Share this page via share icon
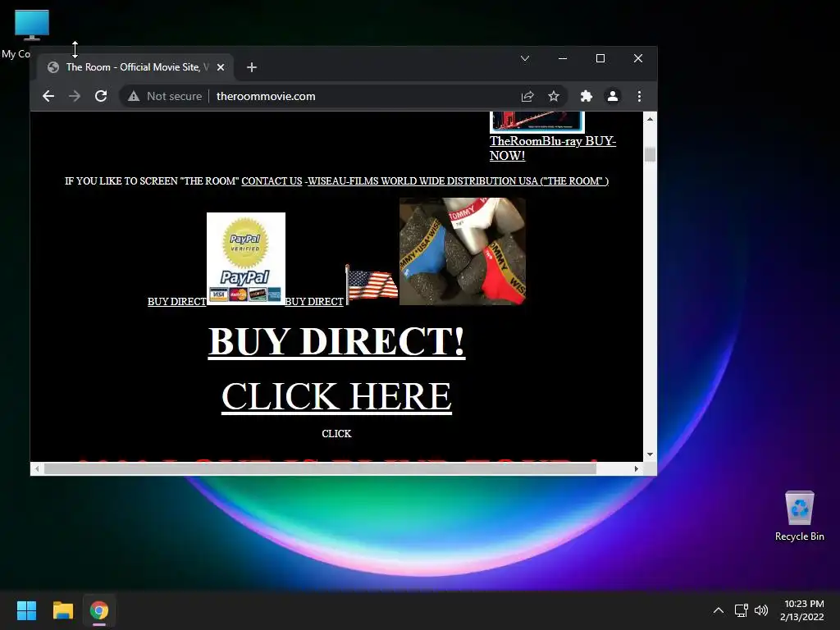The image size is (840, 630). coord(527,97)
